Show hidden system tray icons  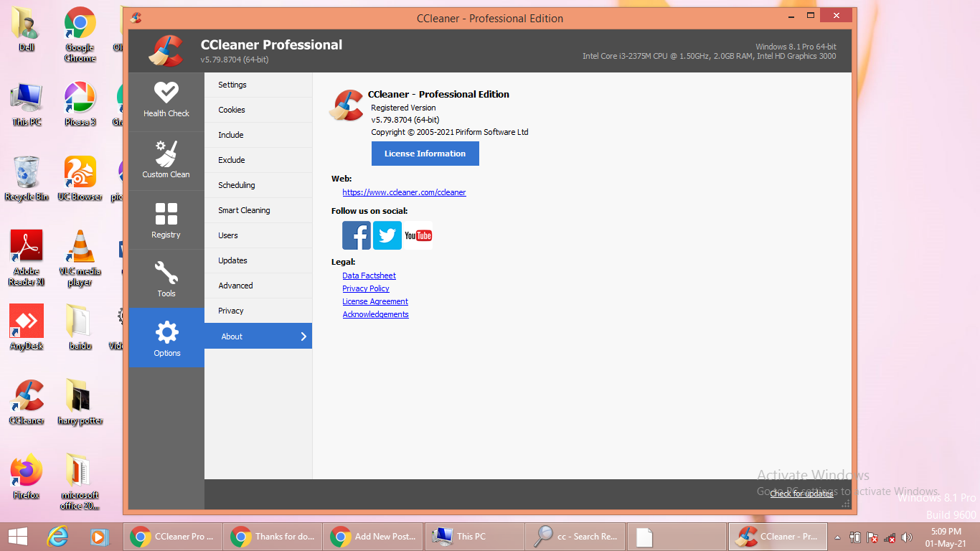pyautogui.click(x=837, y=537)
